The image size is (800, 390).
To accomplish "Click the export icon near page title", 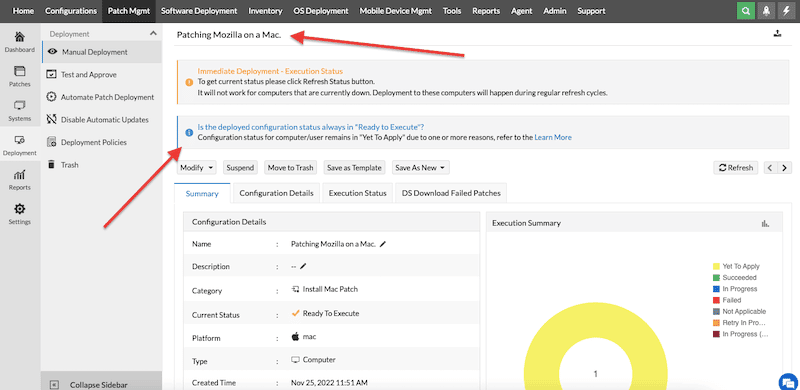I will pyautogui.click(x=777, y=34).
